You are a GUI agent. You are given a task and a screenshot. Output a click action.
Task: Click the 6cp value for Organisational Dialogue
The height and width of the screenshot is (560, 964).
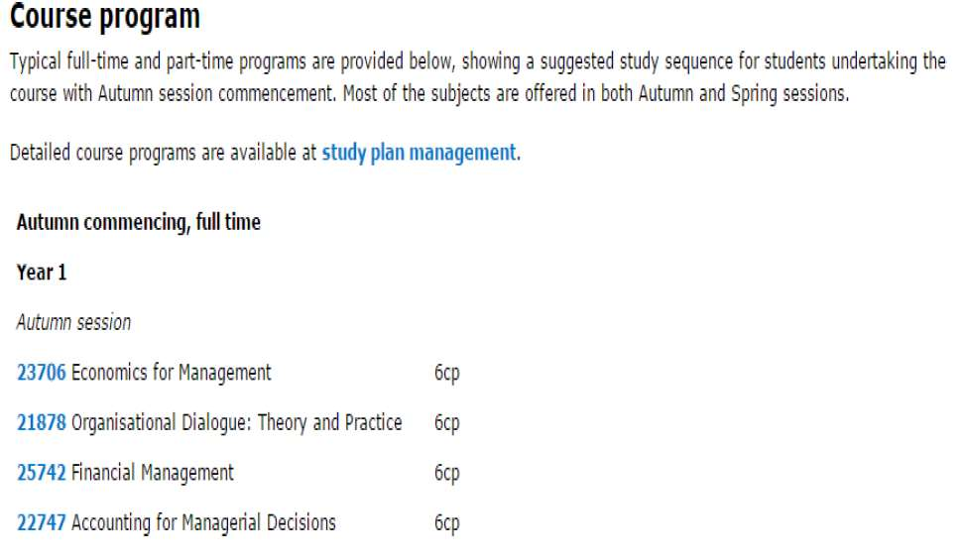[447, 423]
